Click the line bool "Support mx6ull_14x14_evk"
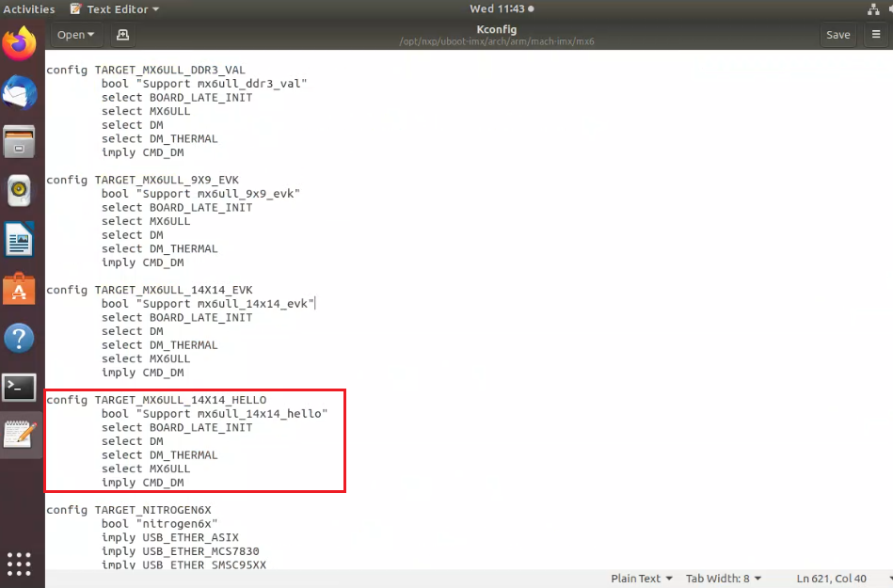893x588 pixels. (208, 303)
